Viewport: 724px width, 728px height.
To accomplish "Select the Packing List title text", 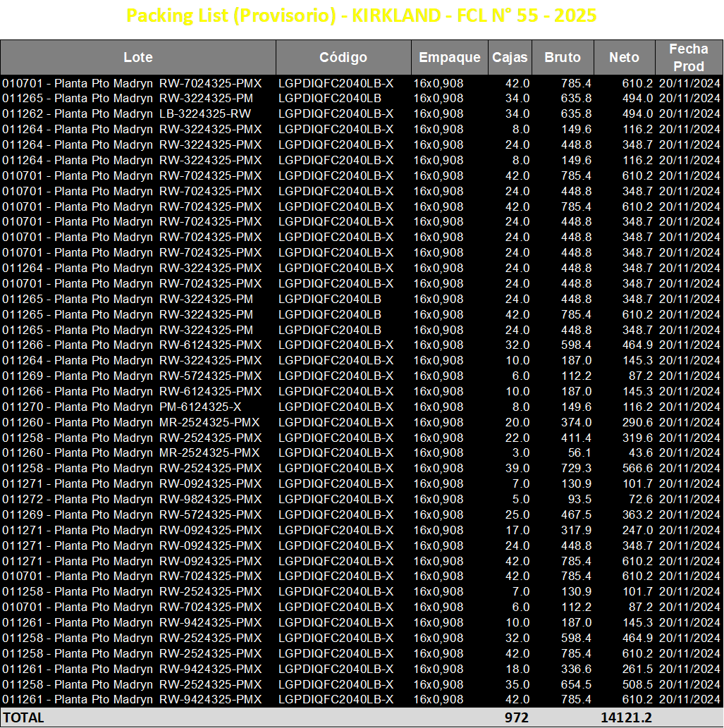I will [362, 16].
